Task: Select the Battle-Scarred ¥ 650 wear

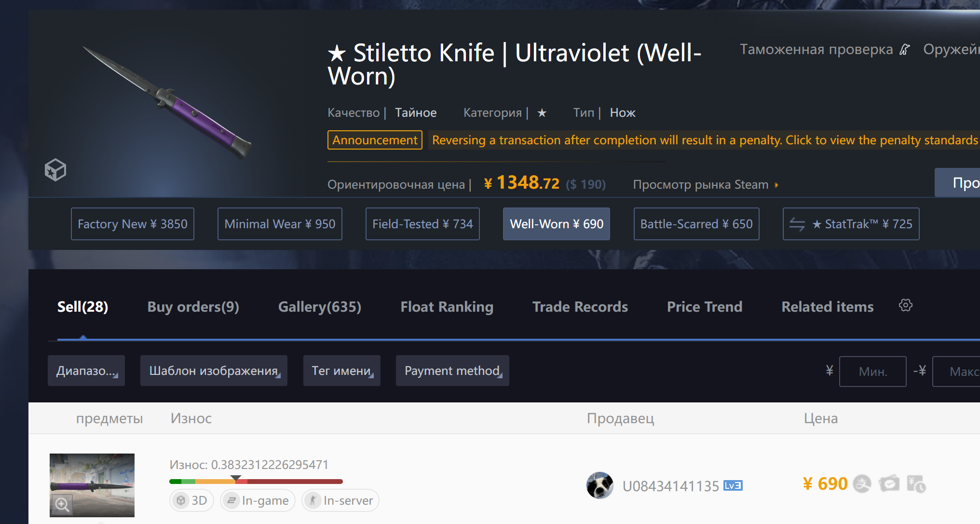Action: 696,224
